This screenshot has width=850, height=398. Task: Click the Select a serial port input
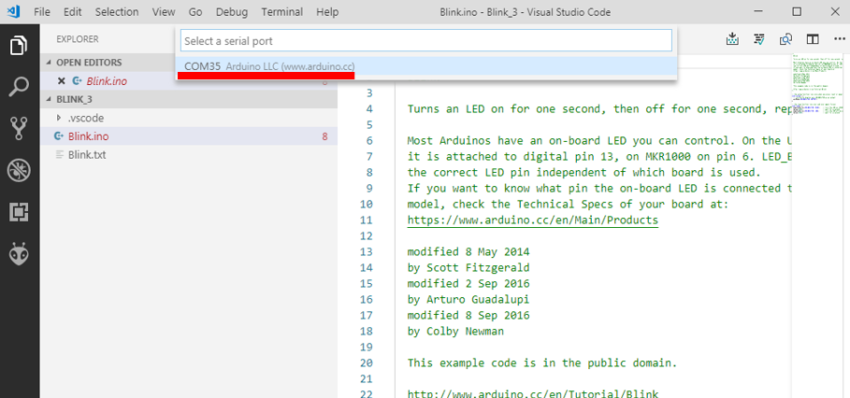click(x=426, y=41)
